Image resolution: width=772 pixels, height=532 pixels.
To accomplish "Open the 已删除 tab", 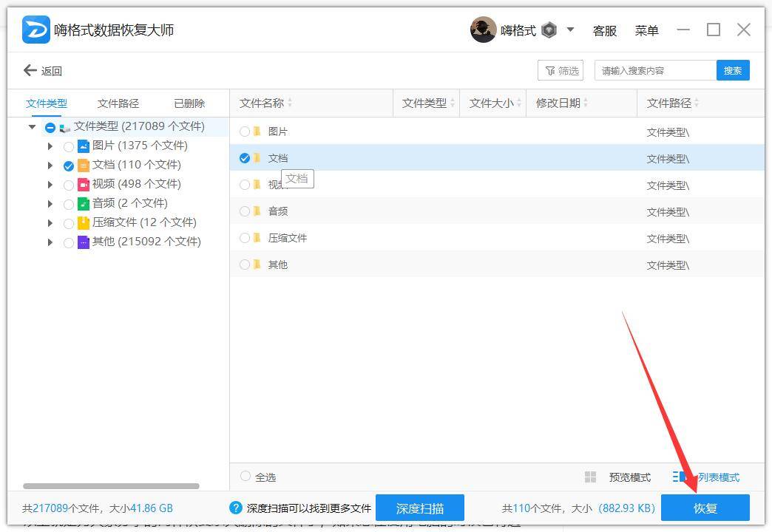I will coord(189,103).
